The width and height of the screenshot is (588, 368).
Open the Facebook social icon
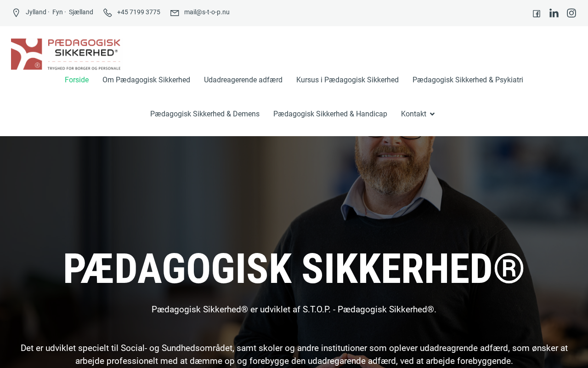coord(537,13)
